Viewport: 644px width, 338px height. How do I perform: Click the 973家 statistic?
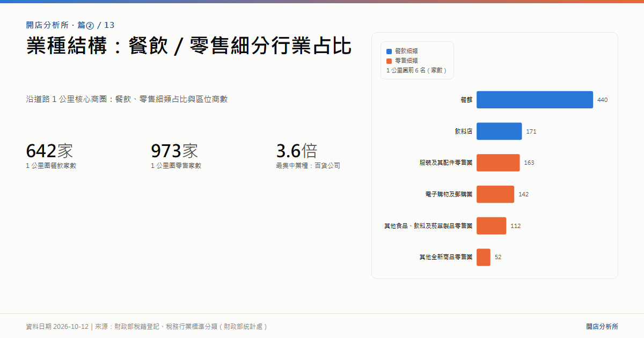point(174,151)
